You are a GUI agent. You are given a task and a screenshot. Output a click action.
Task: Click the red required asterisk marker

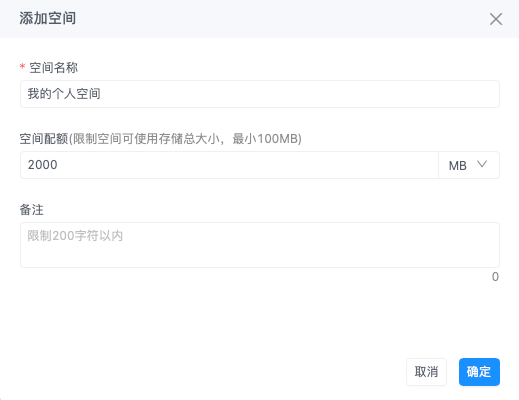tap(22, 66)
